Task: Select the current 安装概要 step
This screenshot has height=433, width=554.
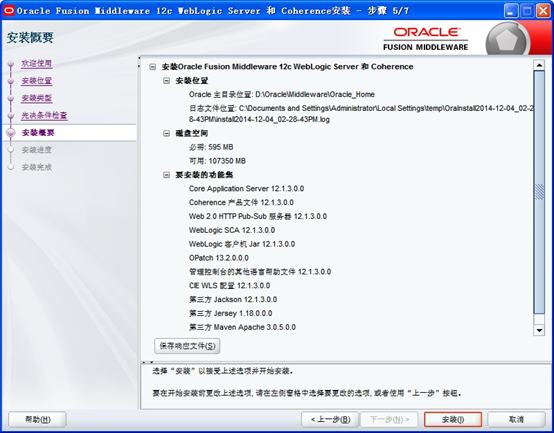Action: coord(38,133)
